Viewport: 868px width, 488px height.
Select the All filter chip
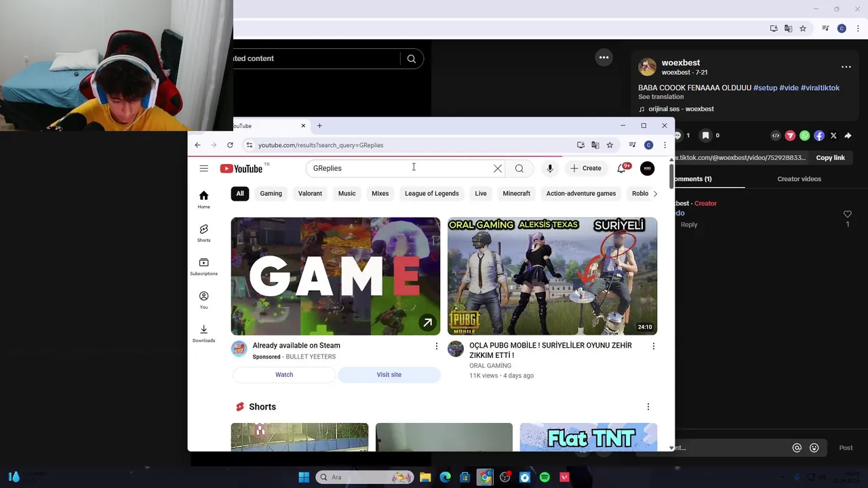(240, 194)
